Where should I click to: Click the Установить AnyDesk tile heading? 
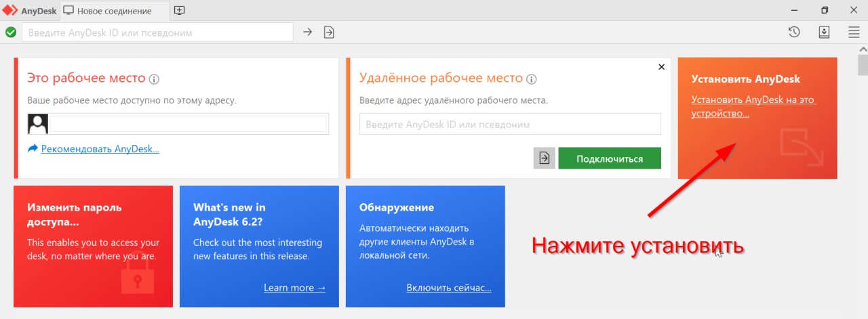pos(746,79)
